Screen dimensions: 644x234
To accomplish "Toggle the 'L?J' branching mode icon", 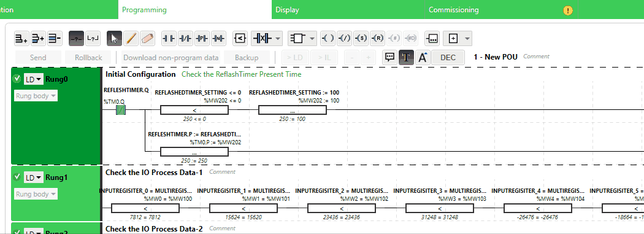I will coord(93,39).
